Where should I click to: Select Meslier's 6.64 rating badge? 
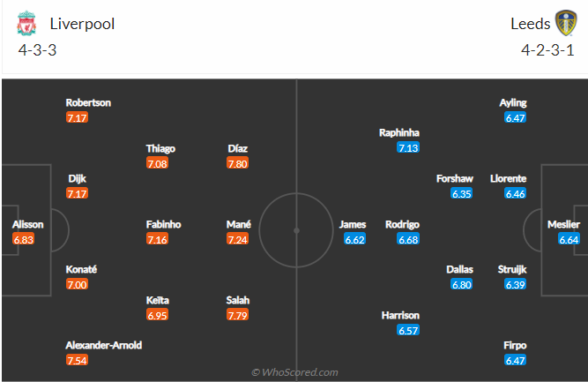pos(569,239)
